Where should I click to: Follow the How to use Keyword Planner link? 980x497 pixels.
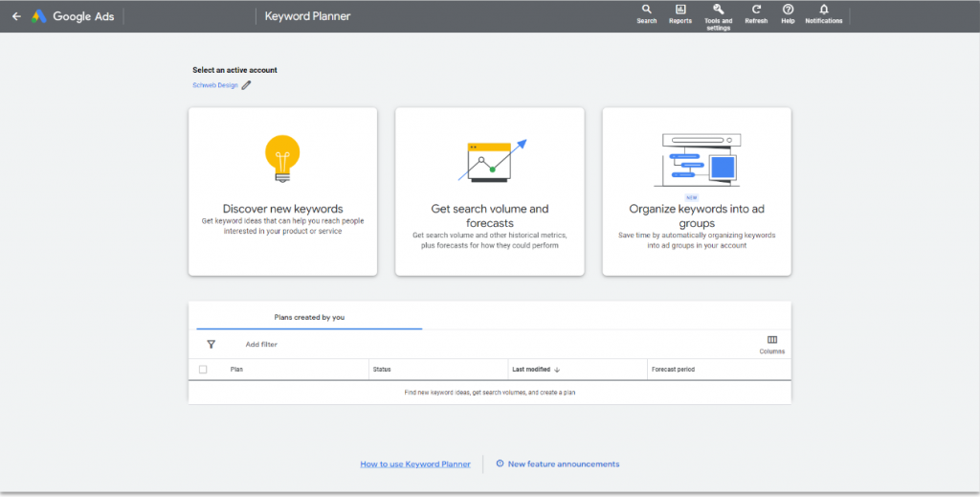(x=415, y=464)
